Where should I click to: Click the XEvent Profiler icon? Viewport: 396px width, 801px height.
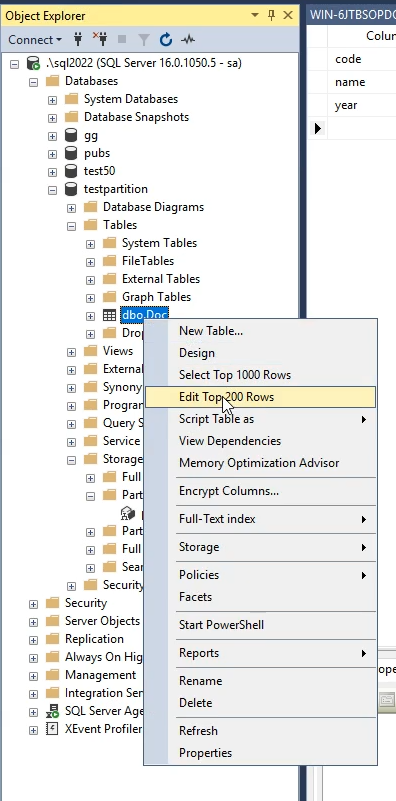52,729
